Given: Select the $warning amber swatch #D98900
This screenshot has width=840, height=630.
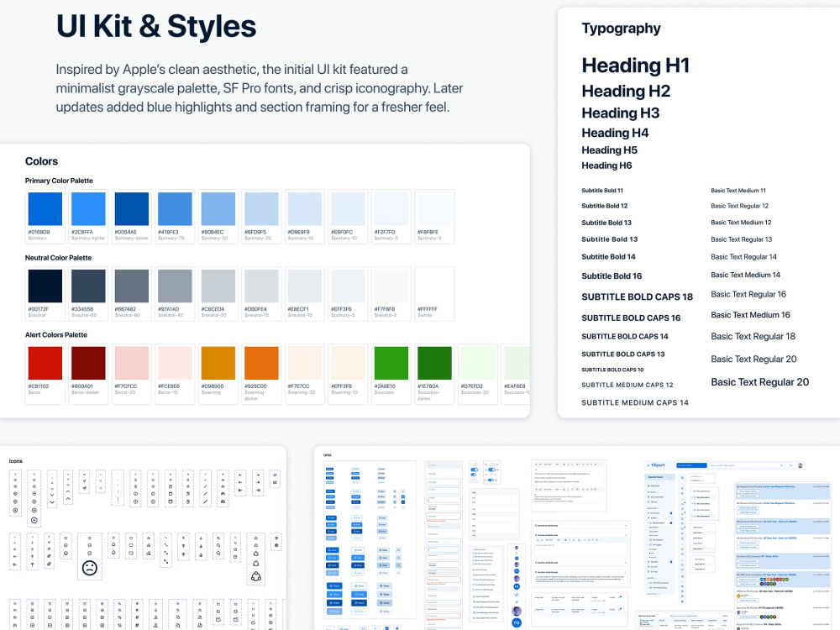Looking at the screenshot, I should point(218,363).
